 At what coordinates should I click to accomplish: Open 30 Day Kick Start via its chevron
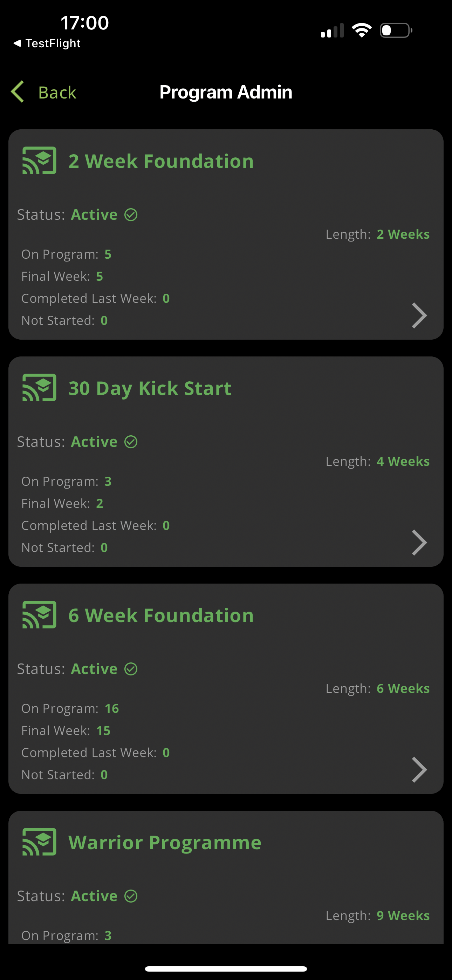(419, 543)
